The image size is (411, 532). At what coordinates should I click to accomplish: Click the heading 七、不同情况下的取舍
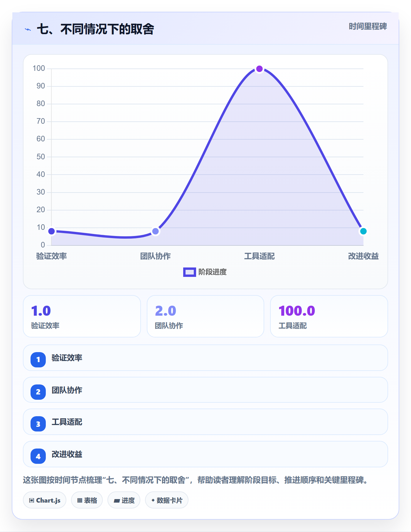point(95,29)
